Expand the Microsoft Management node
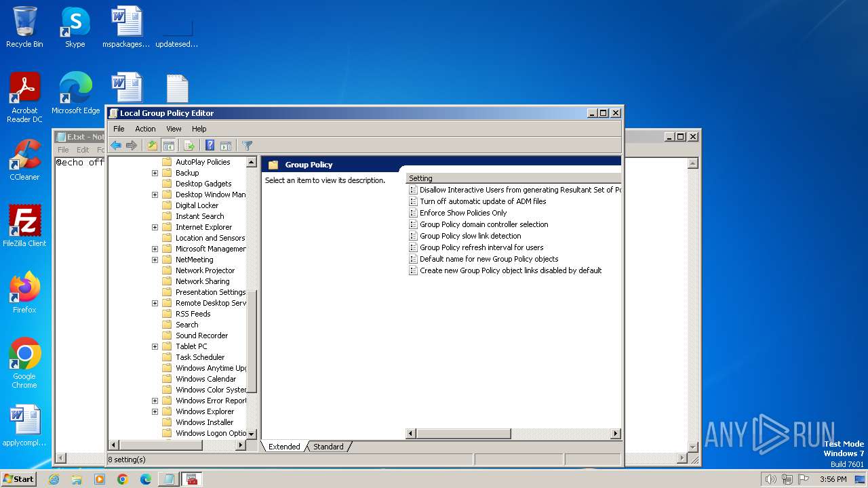Screen dimensions: 868x488 point(155,249)
